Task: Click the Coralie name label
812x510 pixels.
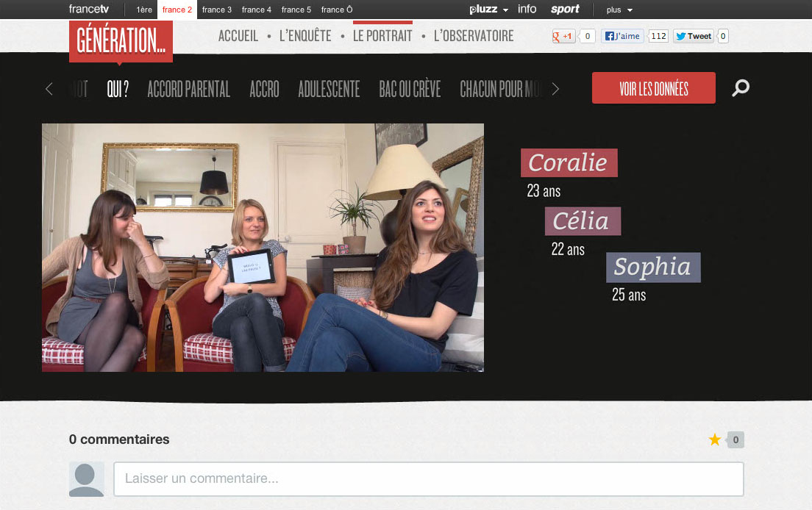Action: (x=569, y=163)
